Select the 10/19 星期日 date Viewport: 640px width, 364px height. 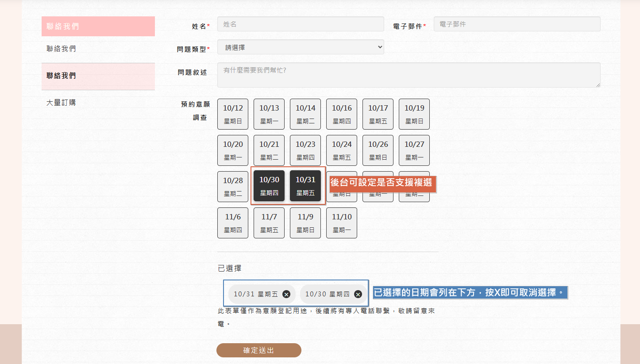[x=414, y=114]
